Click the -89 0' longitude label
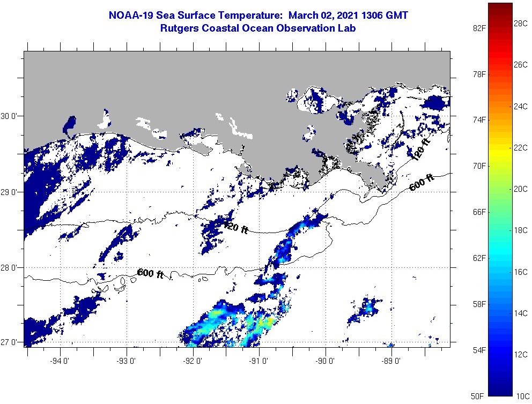Image resolution: width=532 pixels, height=404 pixels. [x=391, y=361]
